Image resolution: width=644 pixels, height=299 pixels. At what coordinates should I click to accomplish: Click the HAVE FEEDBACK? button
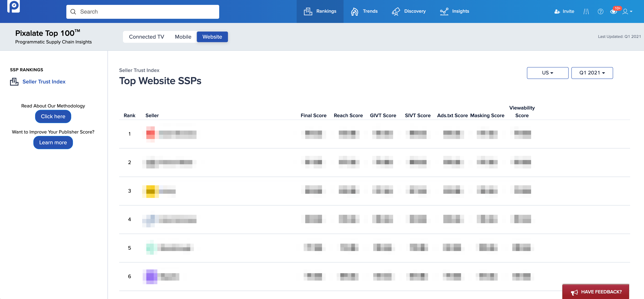click(x=596, y=292)
